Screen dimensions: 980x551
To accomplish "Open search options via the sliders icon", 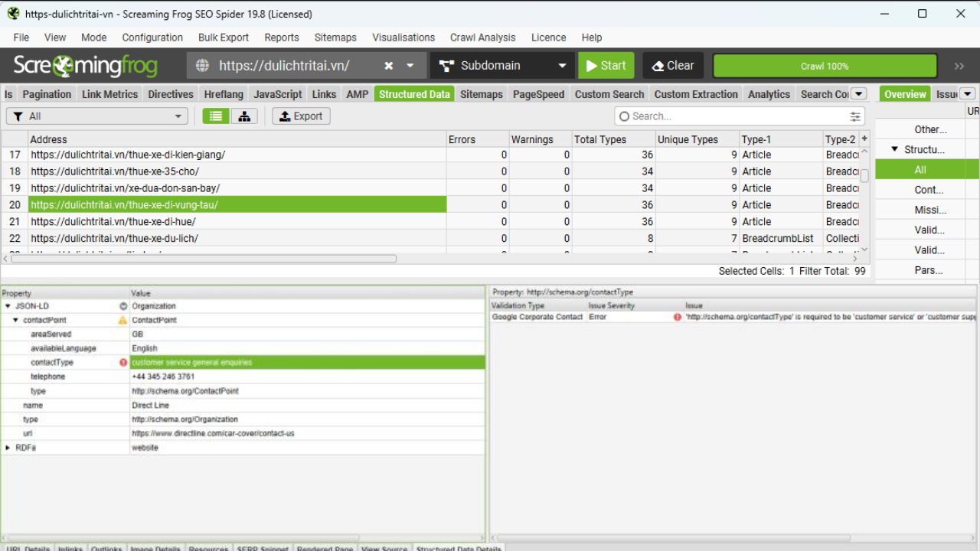I will tap(856, 116).
